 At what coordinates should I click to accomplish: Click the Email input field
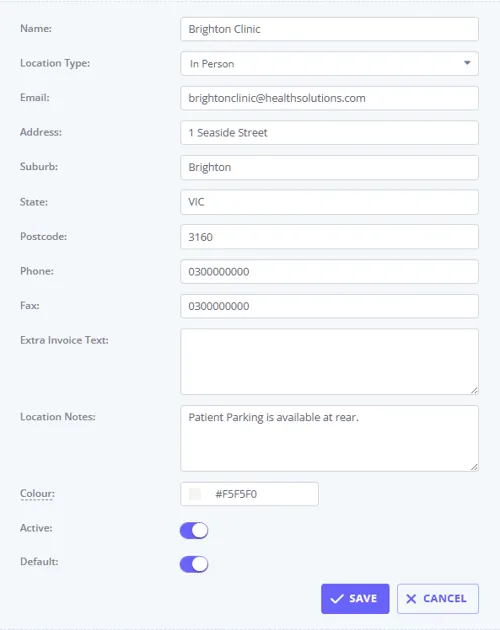[329, 98]
